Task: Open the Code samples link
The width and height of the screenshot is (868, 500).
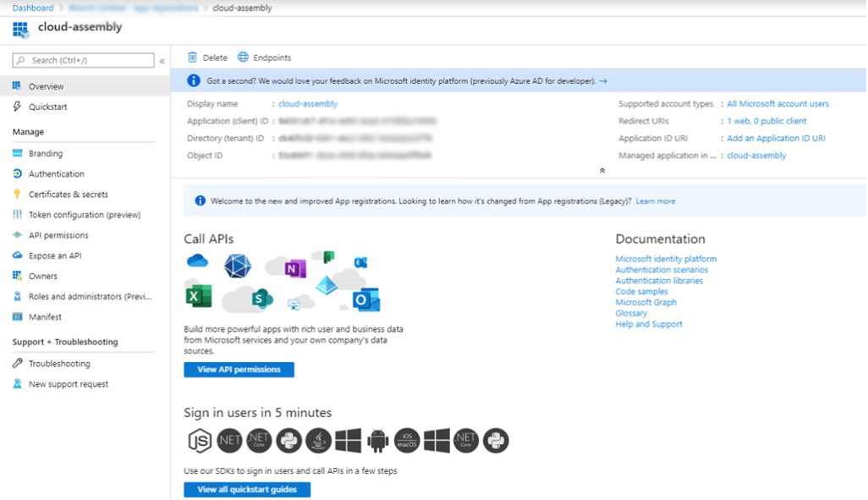Action: (641, 291)
